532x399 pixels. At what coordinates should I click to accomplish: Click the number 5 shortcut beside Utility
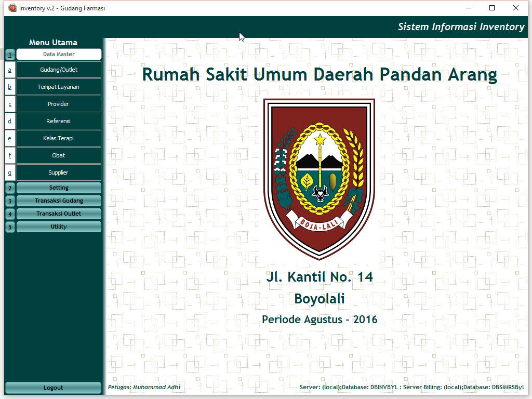pos(10,227)
